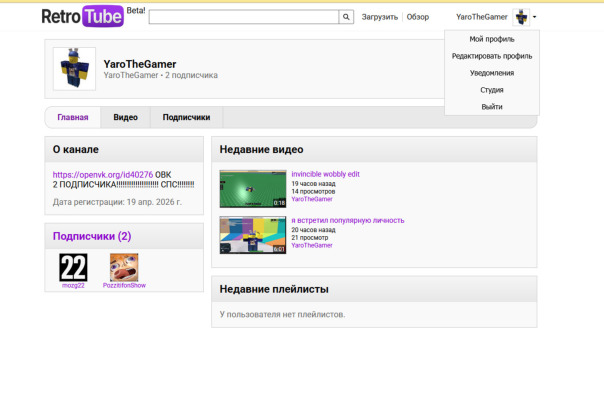
Task: Select Мой профиль from account menu
Action: [492, 39]
